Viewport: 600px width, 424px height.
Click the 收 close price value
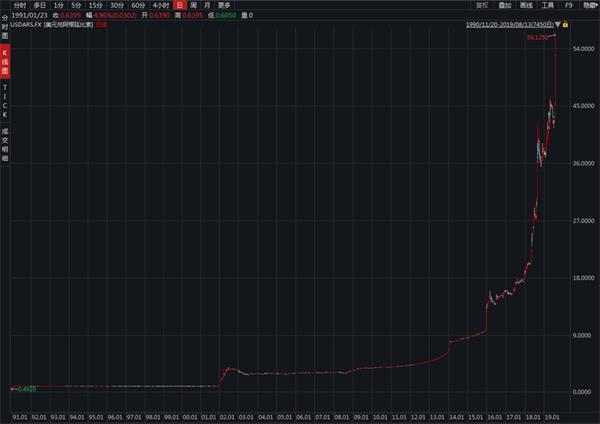click(x=70, y=15)
